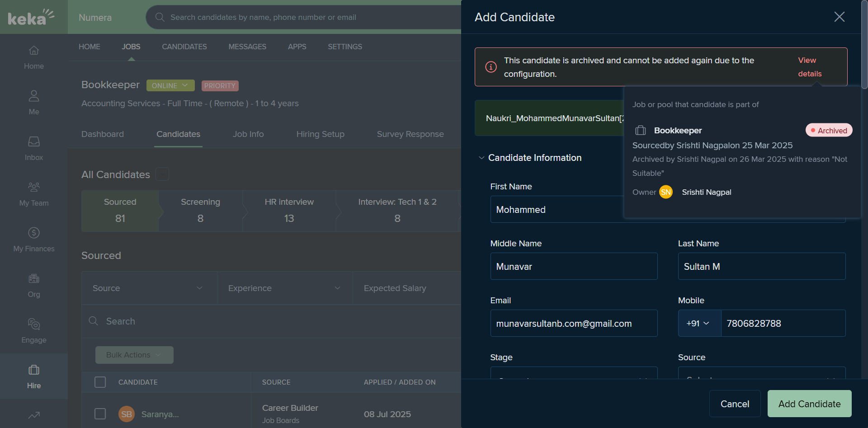Viewport: 868px width, 428px height.
Task: Click the Add Candidate button
Action: (810, 404)
